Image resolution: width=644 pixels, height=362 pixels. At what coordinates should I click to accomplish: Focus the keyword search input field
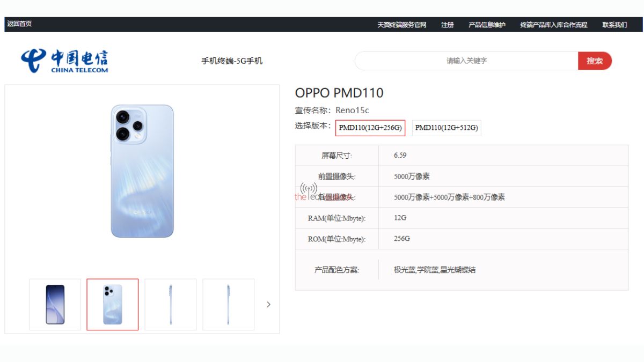tap(466, 61)
